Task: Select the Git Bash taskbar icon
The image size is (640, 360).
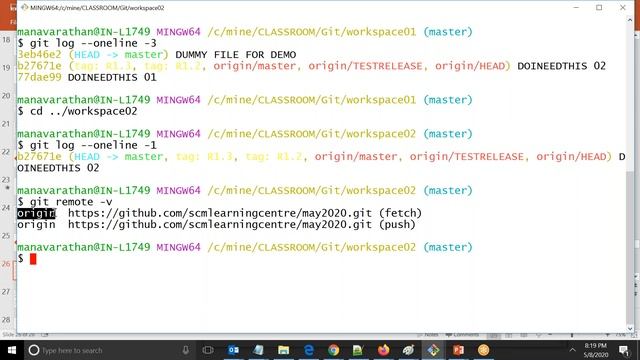Action: tap(433, 350)
